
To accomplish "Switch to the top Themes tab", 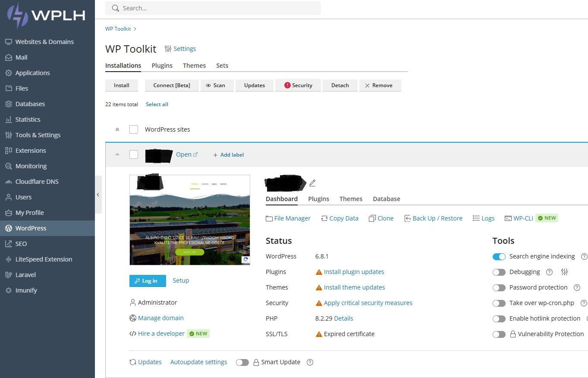I will (194, 66).
